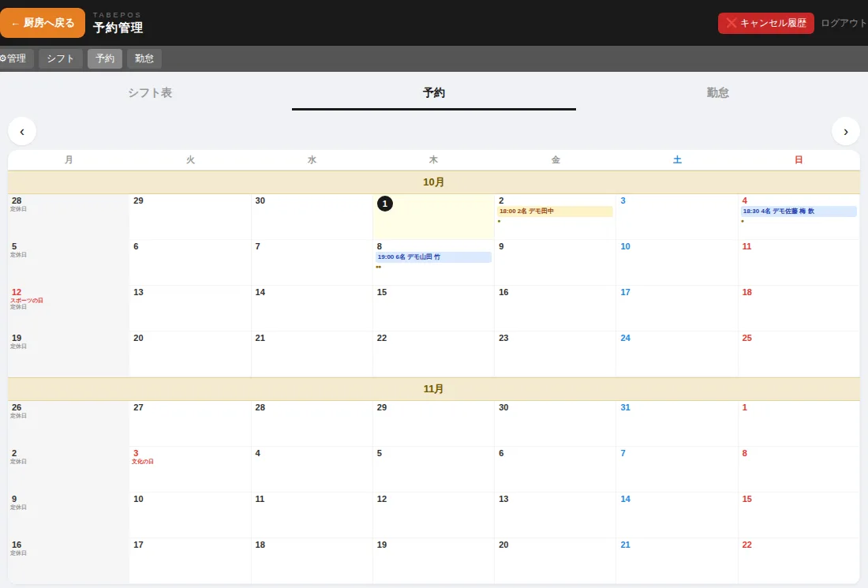Select November 17 date cell
Screen dimensions: 868x588
point(190,561)
